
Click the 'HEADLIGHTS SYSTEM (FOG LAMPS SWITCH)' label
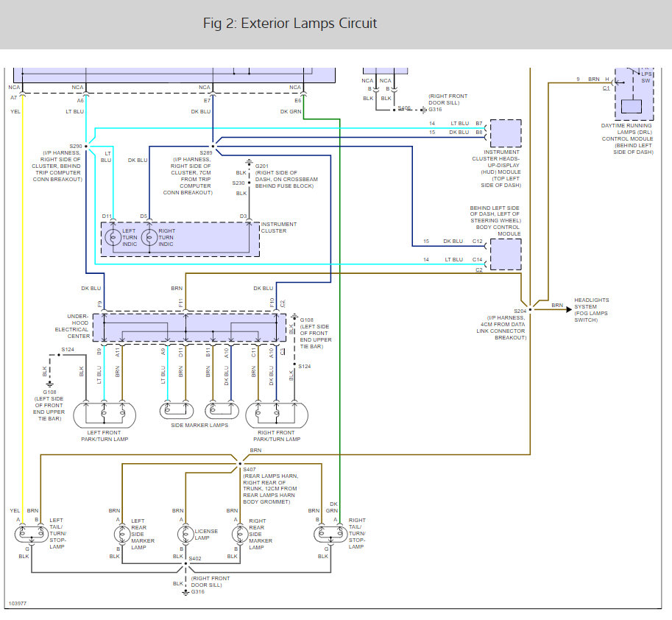(x=592, y=310)
